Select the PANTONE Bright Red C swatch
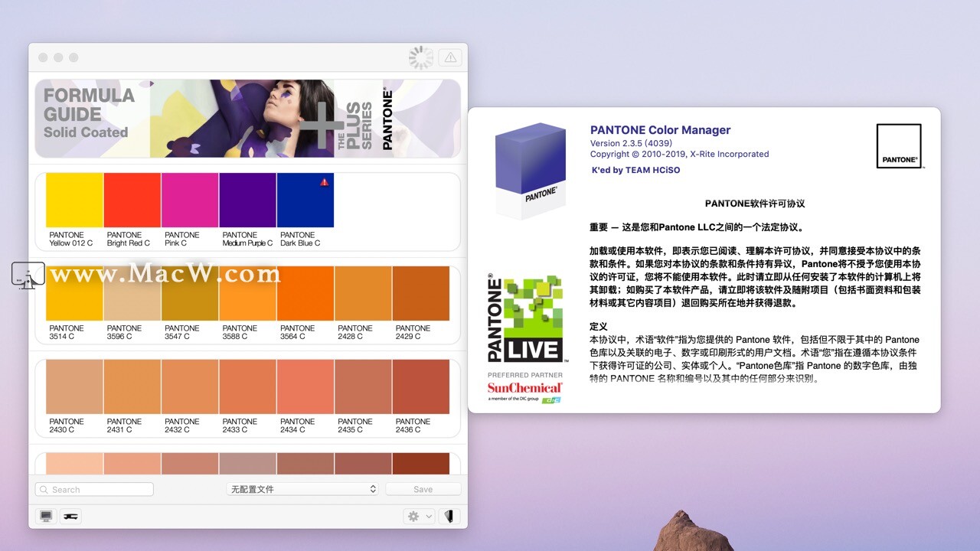Image resolution: width=980 pixels, height=551 pixels. click(x=132, y=201)
